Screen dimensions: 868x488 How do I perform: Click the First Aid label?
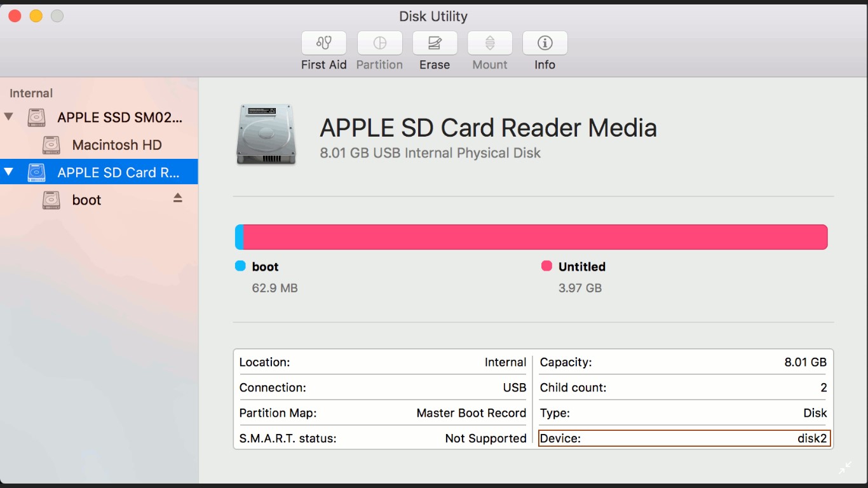click(324, 65)
